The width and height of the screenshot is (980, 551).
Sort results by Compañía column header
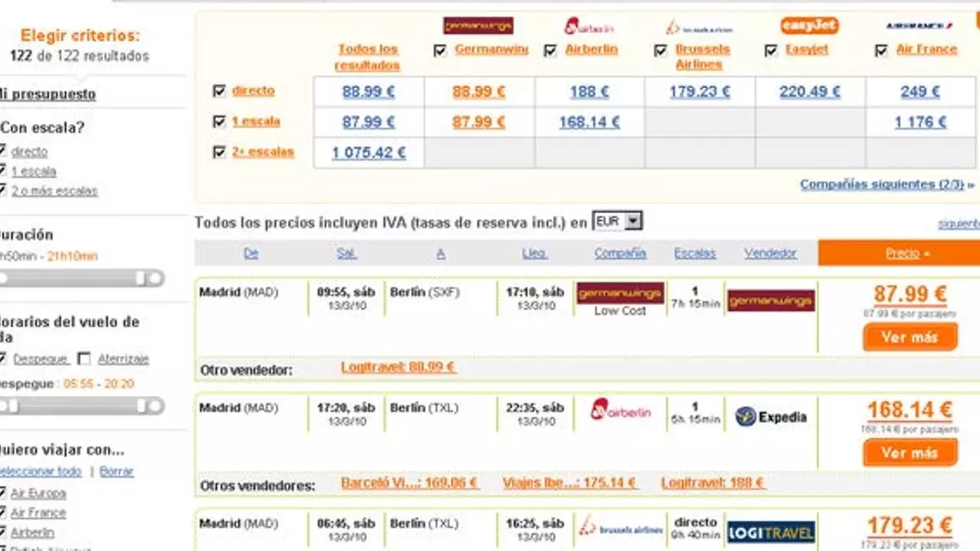(x=620, y=254)
